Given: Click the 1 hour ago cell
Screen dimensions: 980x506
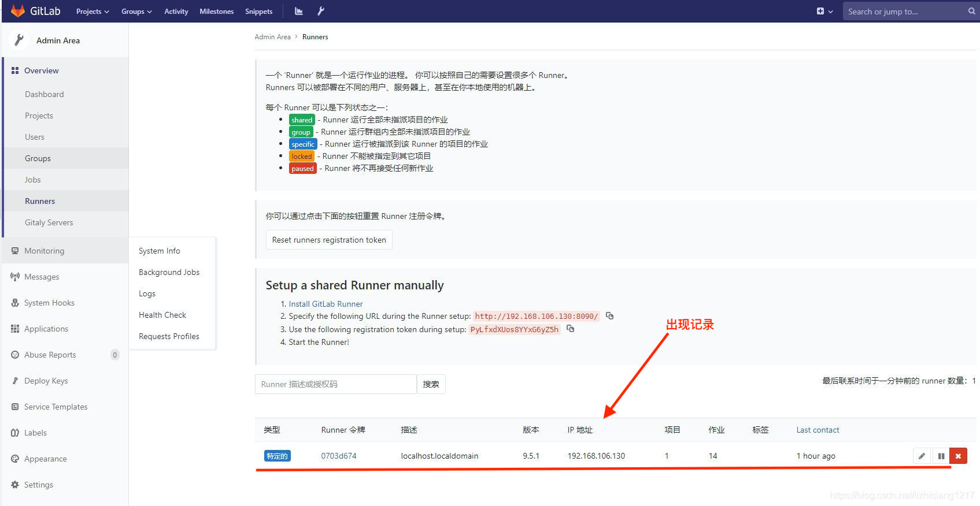Looking at the screenshot, I should click(816, 456).
